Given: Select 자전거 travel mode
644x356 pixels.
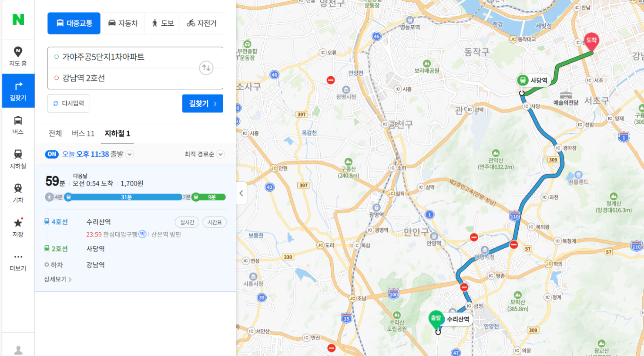Looking at the screenshot, I should [201, 23].
